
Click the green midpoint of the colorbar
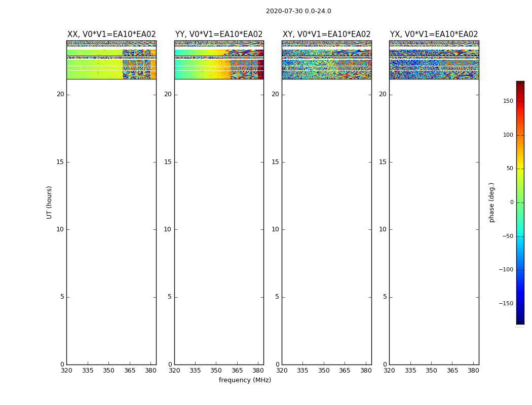[520, 202]
